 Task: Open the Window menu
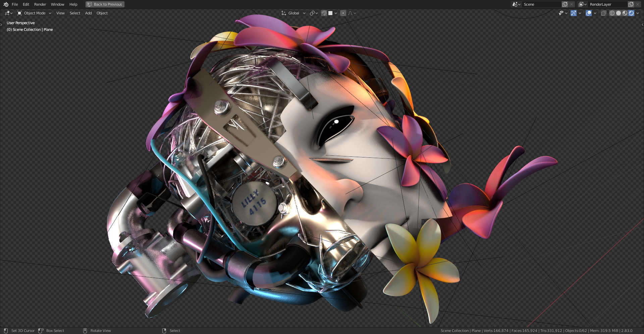[x=57, y=4]
